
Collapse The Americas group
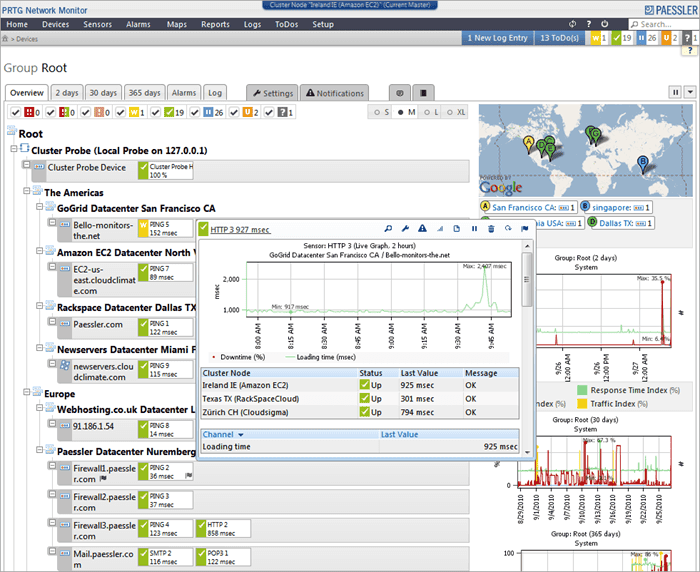pyautogui.click(x=27, y=191)
